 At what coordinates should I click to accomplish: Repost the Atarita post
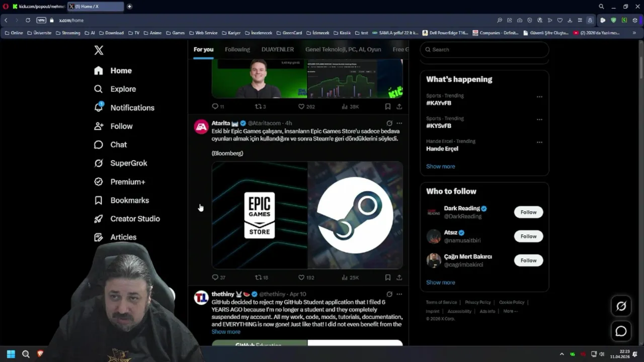[261, 278]
